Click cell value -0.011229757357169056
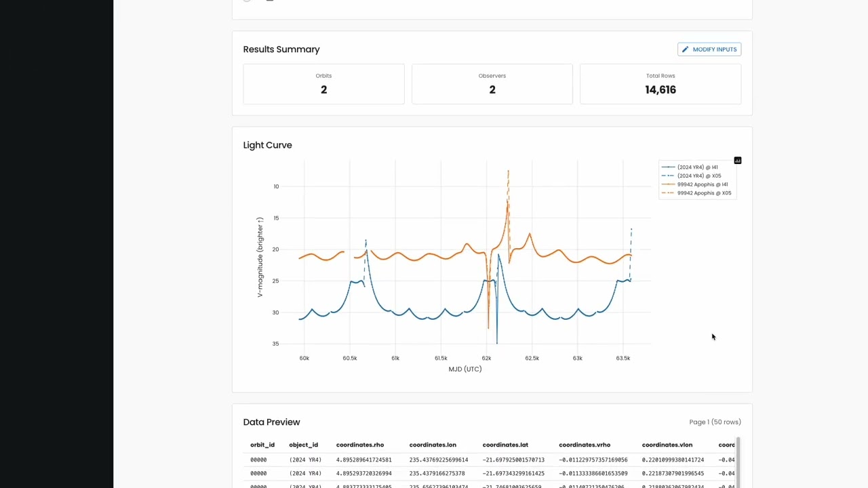Viewport: 868px width, 488px height. point(593,460)
